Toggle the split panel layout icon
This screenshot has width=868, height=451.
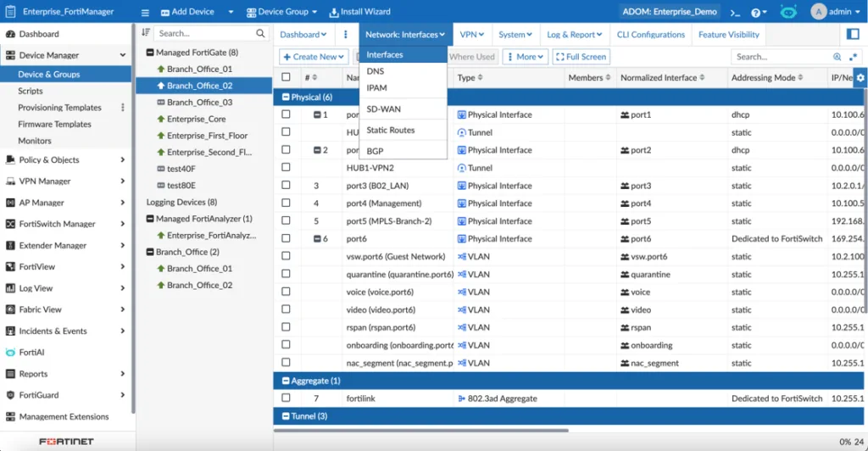854,34
